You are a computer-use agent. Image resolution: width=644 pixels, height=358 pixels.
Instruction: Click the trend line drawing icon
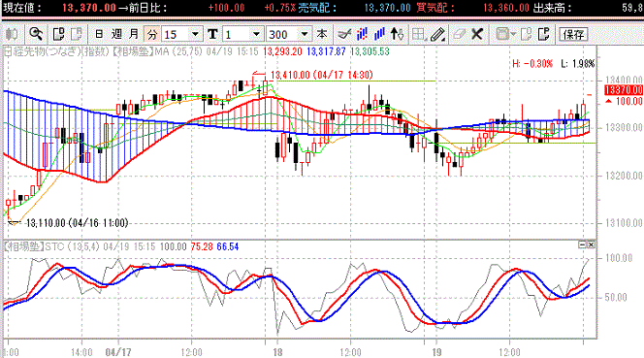(344, 34)
